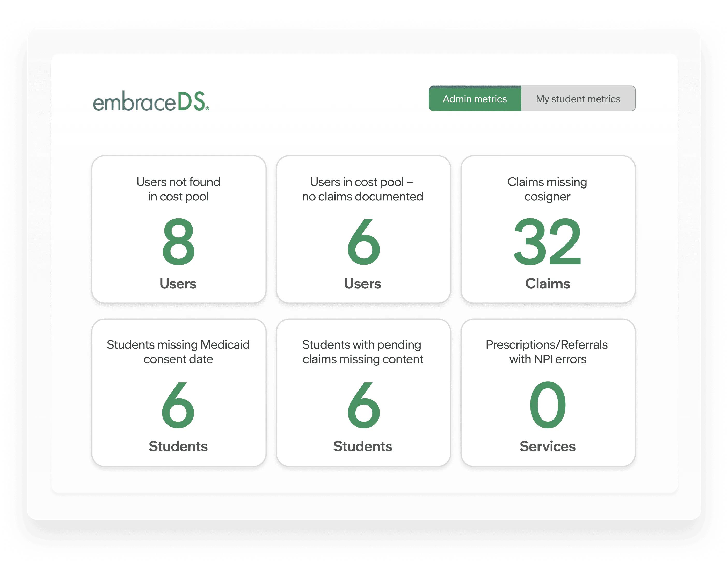This screenshot has height=563, width=728.
Task: Open the Claims missing cosigner card
Action: [548, 229]
